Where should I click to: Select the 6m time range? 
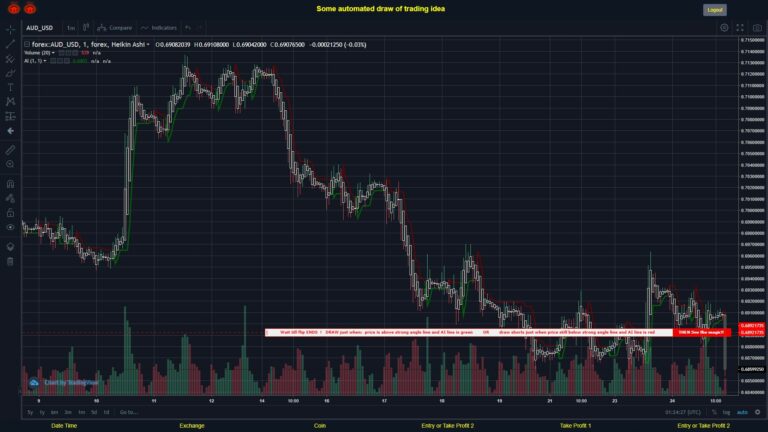pyautogui.click(x=54, y=412)
